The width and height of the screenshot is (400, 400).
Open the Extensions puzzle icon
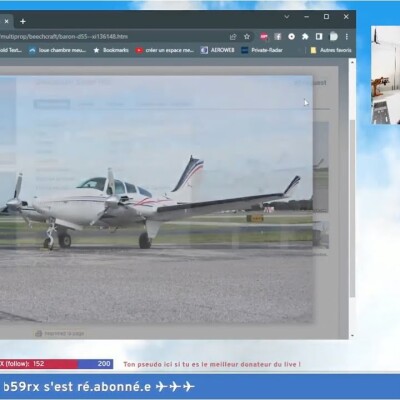click(305, 37)
